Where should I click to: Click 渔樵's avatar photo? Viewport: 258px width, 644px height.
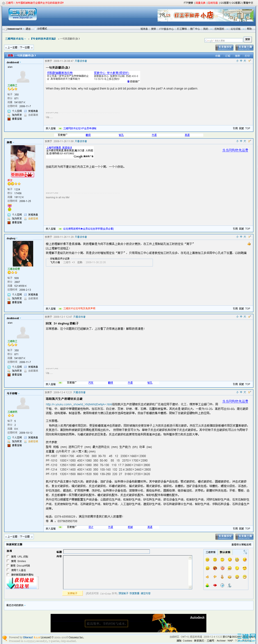click(23, 158)
